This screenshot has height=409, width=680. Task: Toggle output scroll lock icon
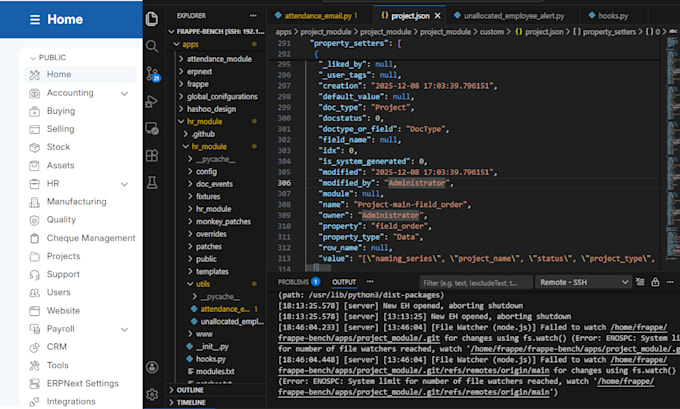pos(655,282)
